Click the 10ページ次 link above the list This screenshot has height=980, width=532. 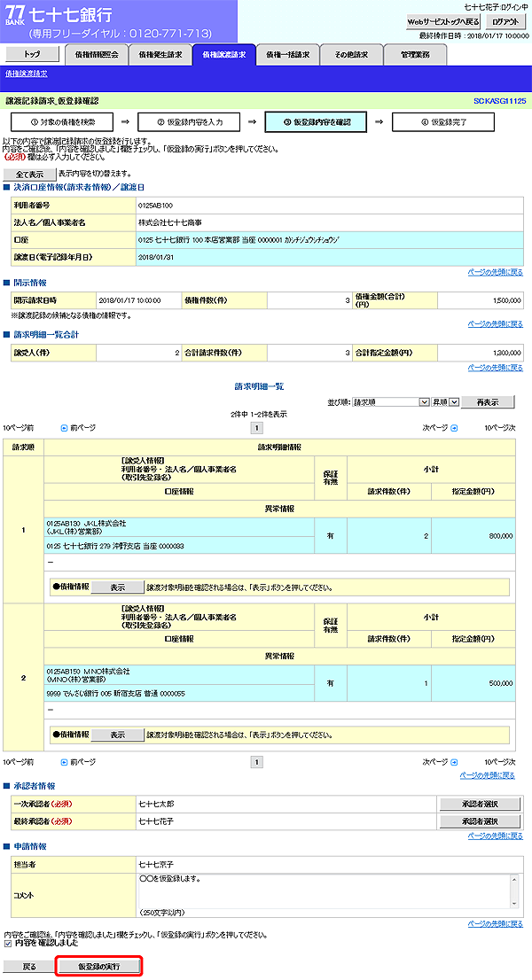pyautogui.click(x=499, y=428)
